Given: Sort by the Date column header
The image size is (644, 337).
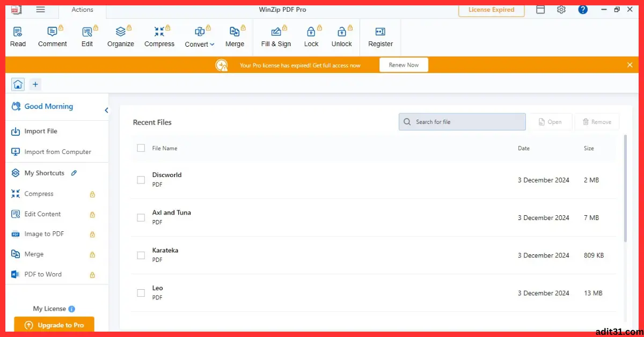Looking at the screenshot, I should coord(524,148).
